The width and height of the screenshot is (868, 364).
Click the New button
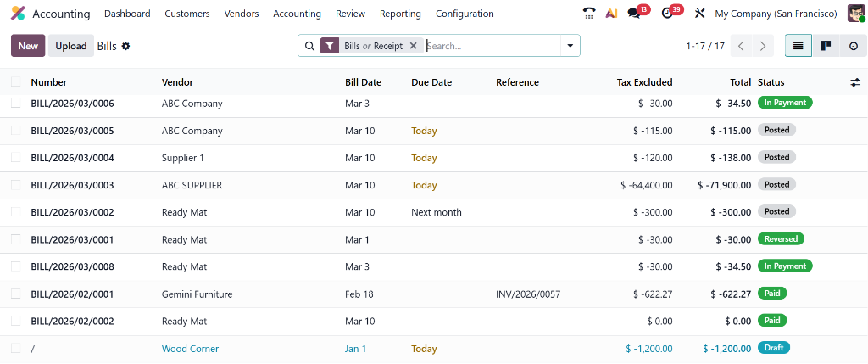[x=28, y=46]
